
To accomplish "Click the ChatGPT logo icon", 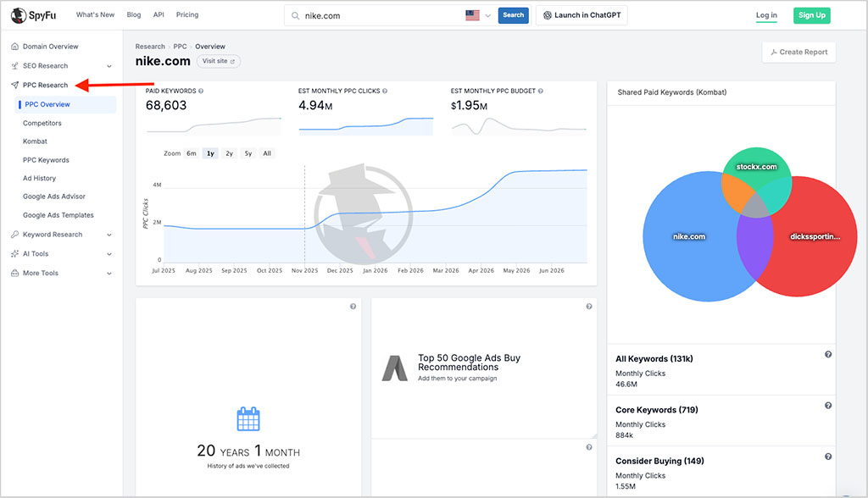I will pyautogui.click(x=548, y=15).
